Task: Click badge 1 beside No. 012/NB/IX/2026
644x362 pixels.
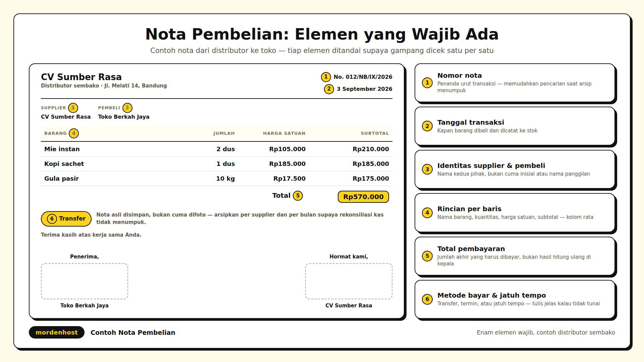Action: point(326,77)
